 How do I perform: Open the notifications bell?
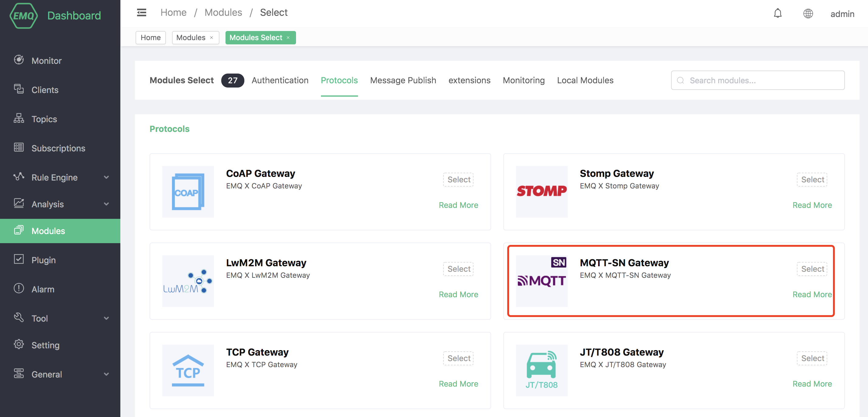(x=777, y=13)
